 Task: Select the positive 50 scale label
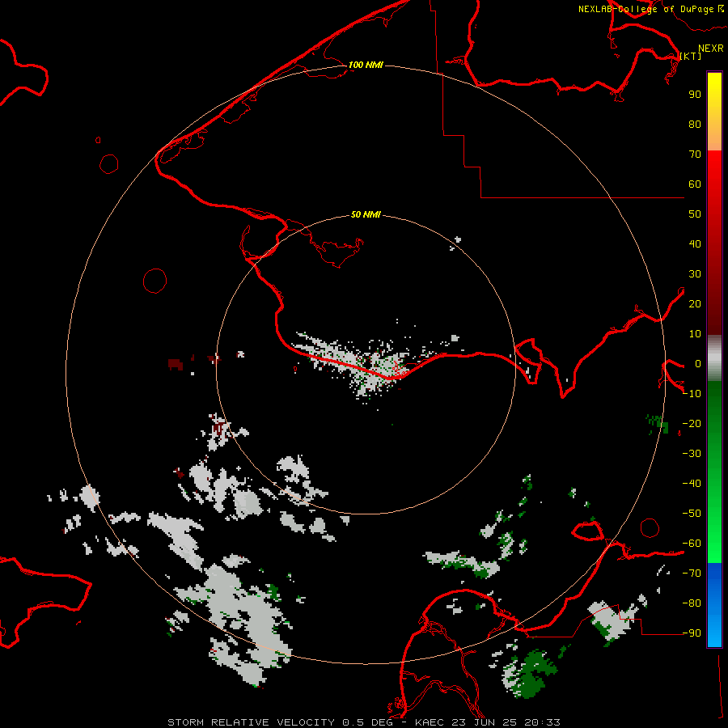[x=695, y=214]
